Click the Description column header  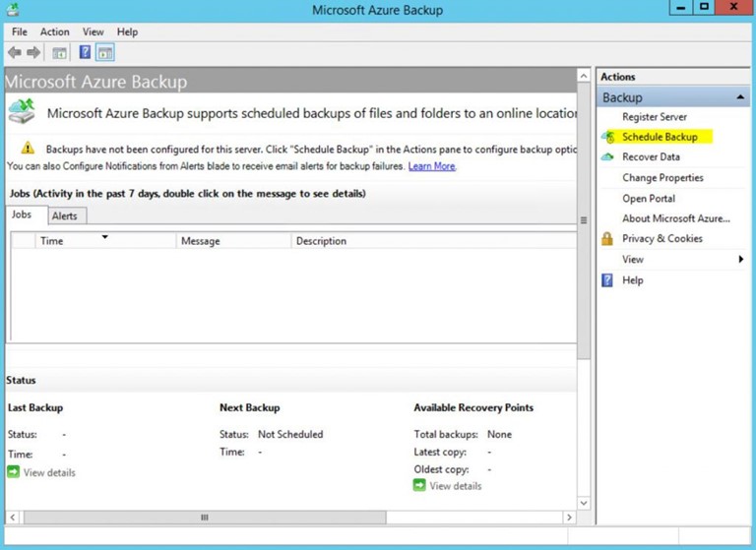(x=434, y=241)
